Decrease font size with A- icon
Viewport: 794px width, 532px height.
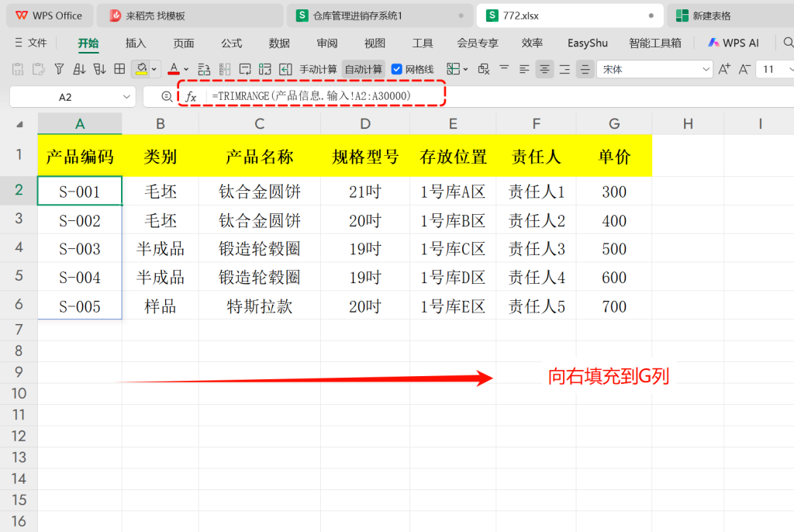pyautogui.click(x=744, y=70)
